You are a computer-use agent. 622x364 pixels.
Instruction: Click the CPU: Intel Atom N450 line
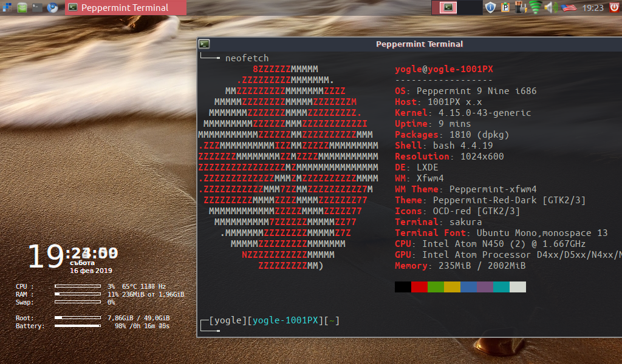coord(490,244)
